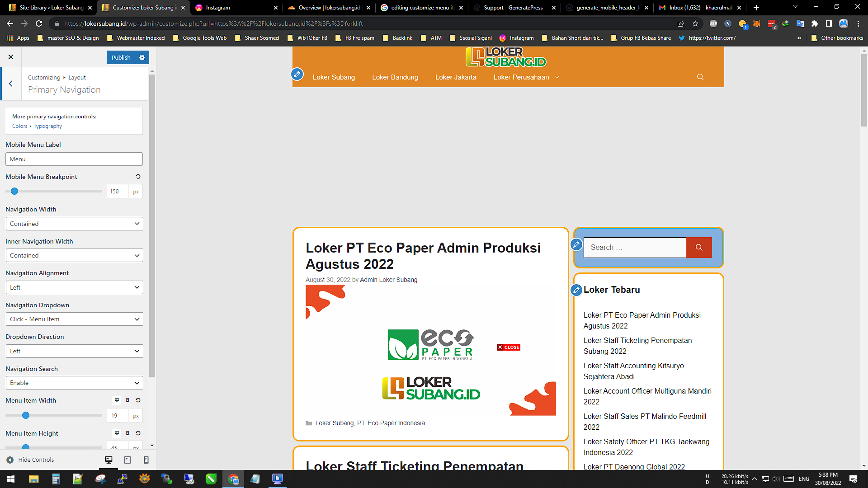Show more bookmarks with the chevron

click(x=799, y=38)
